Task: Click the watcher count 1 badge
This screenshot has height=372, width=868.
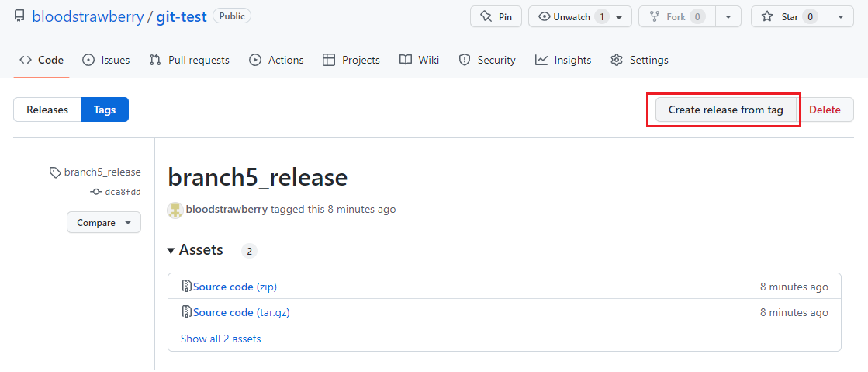Action: tap(602, 16)
